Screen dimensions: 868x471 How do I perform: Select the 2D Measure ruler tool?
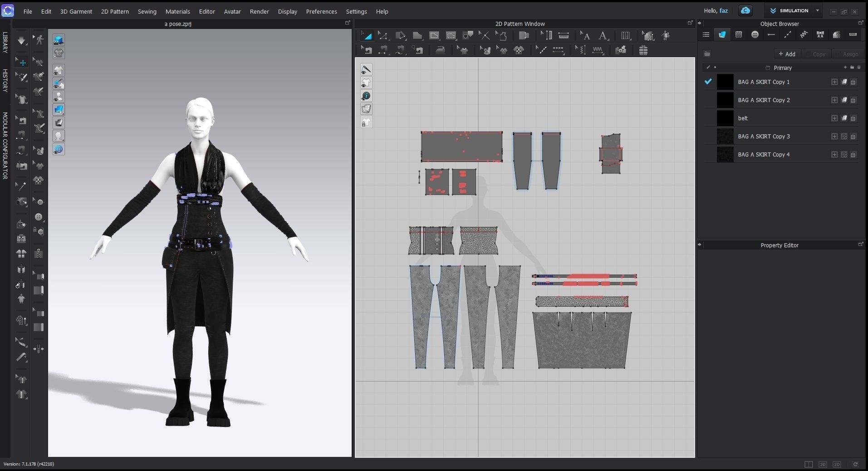point(564,35)
